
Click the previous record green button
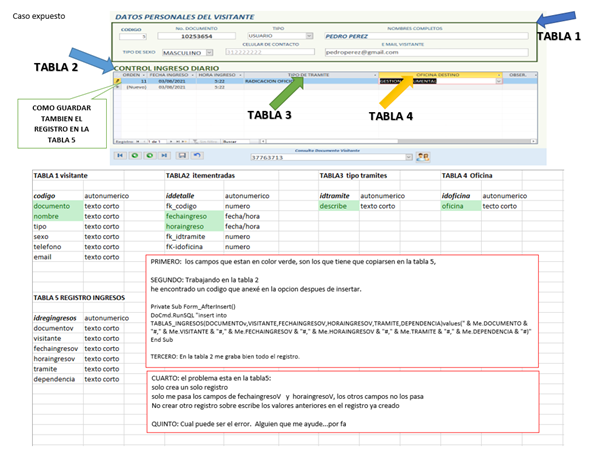pos(135,156)
